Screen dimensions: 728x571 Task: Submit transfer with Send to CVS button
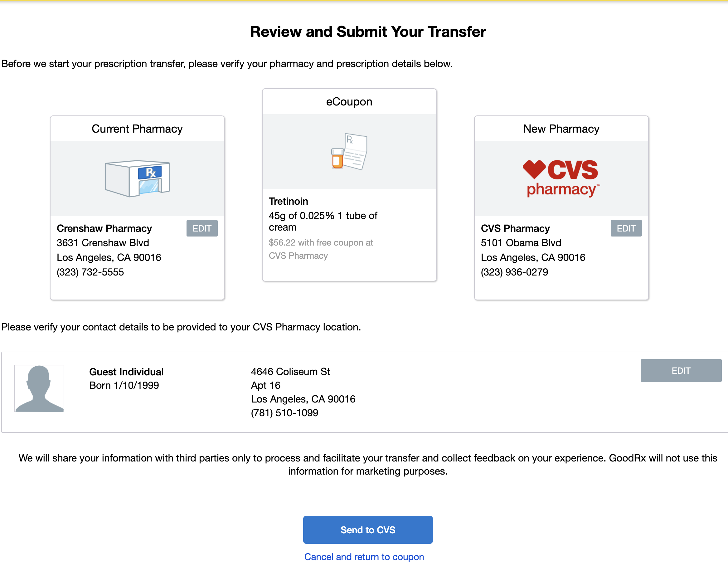(368, 530)
